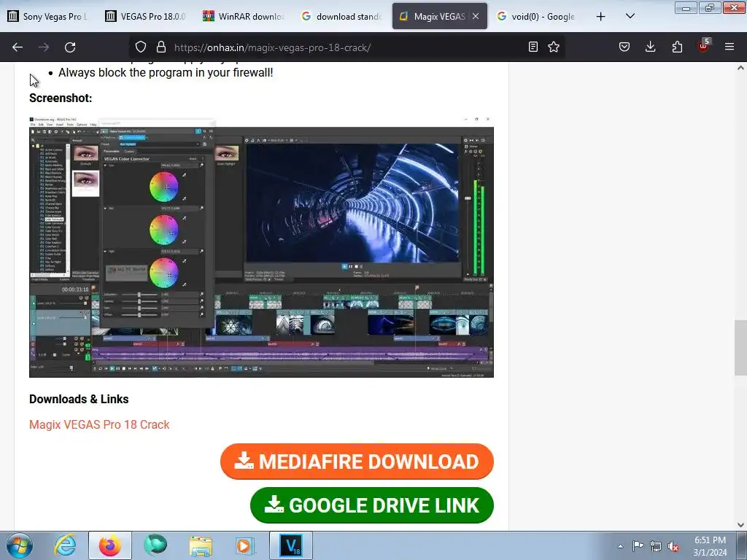747x560 pixels.
Task: Switch to VEGAS Pro 18.0.0 tab
Action: click(145, 16)
